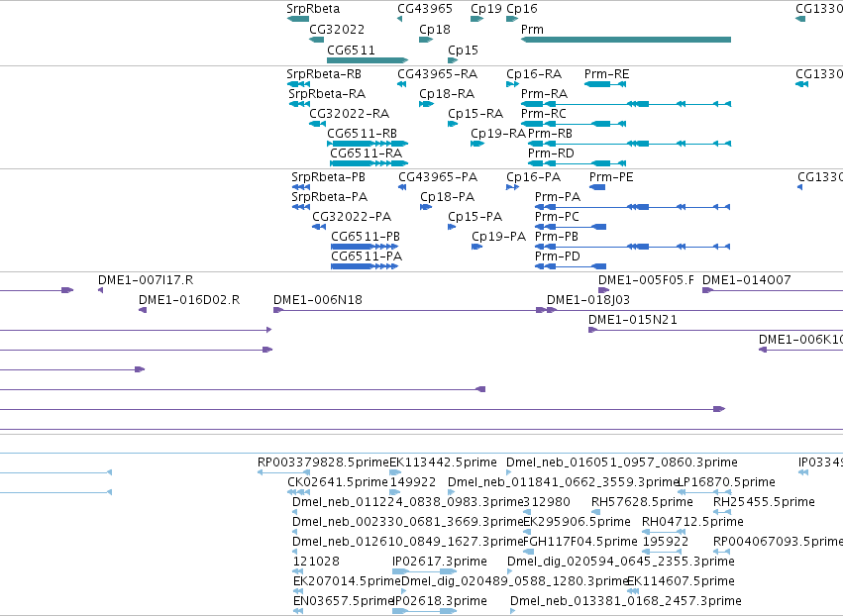Click the Cp15-RA transcript label
The width and height of the screenshot is (843, 616).
click(x=475, y=114)
